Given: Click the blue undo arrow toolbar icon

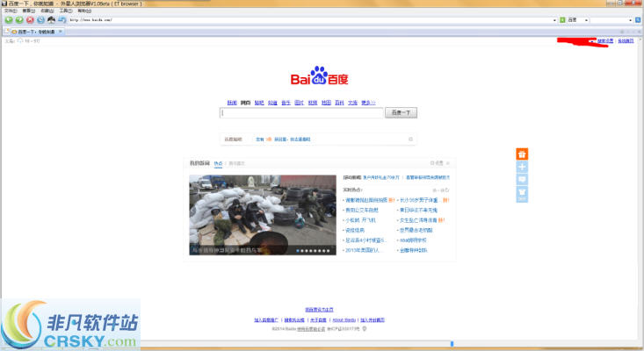Looking at the screenshot, I should click(x=62, y=19).
